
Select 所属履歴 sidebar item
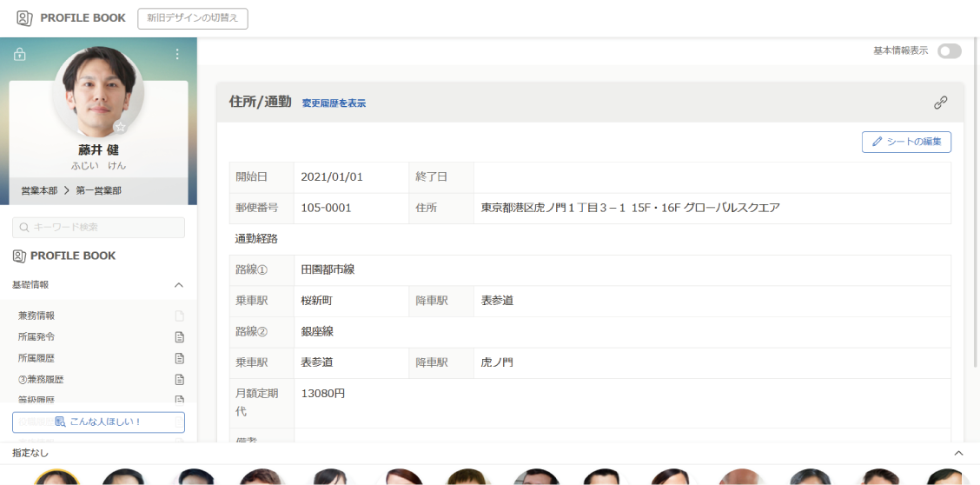coord(36,358)
